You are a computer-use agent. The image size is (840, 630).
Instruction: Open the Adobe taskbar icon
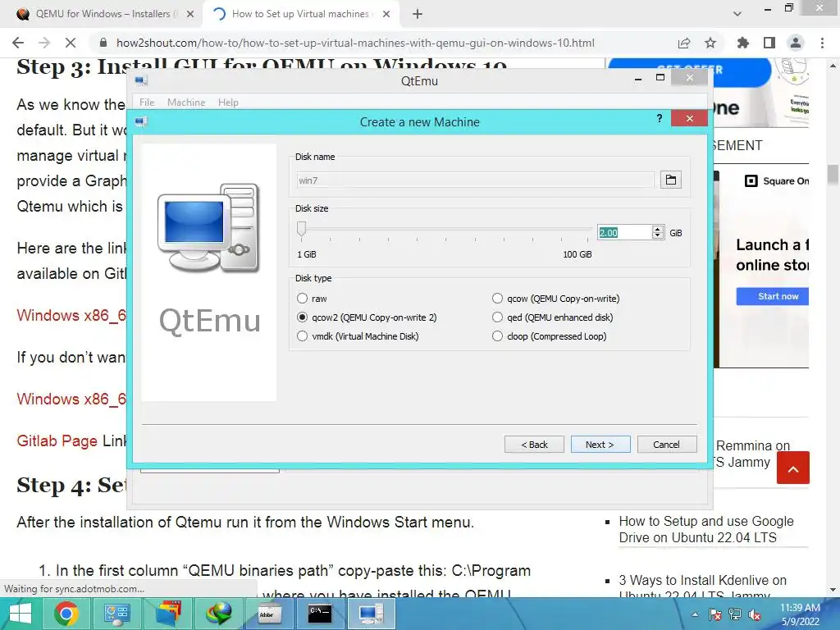click(269, 614)
